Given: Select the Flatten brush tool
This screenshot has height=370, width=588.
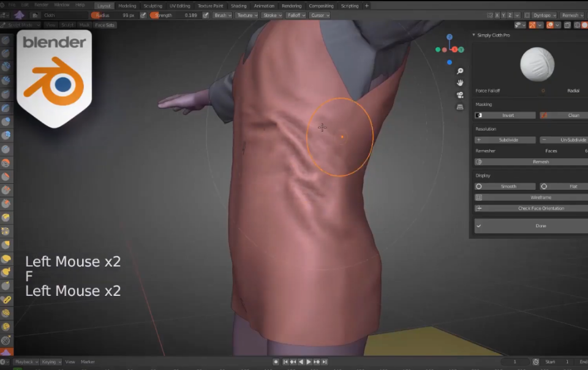Looking at the screenshot, I should pyautogui.click(x=6, y=176).
